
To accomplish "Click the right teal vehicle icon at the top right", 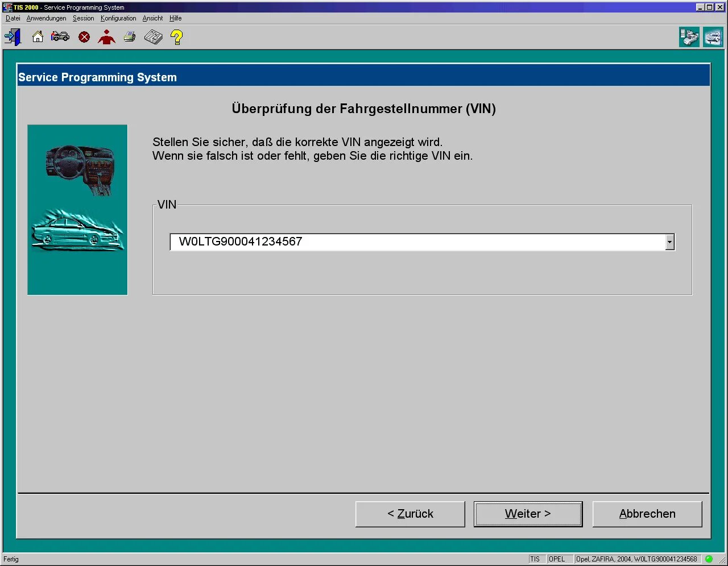I will (713, 38).
